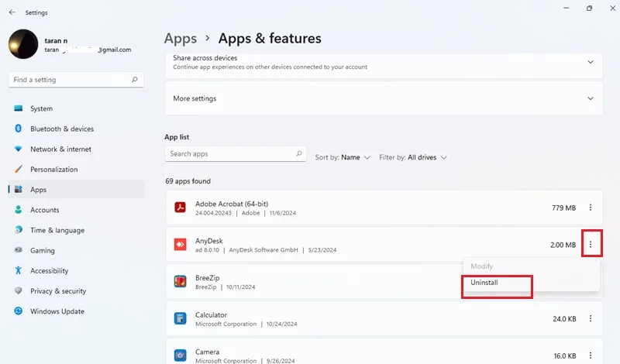Click the AnyDesk app icon

pos(181,245)
